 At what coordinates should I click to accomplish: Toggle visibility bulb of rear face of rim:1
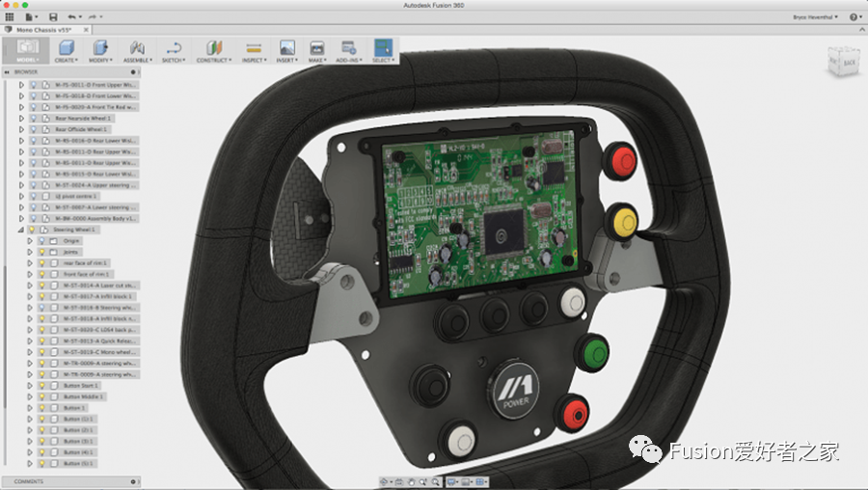[41, 263]
